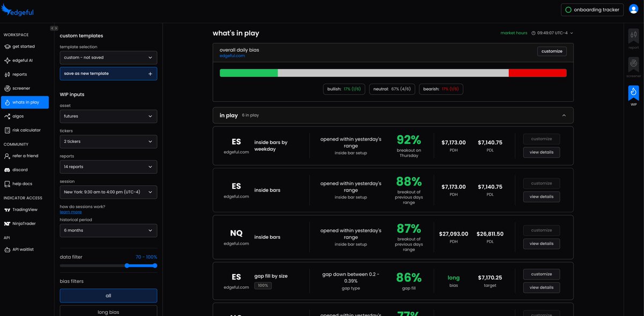The height and width of the screenshot is (316, 644).
Task: Click the risk calculator icon
Action: pos(8,130)
